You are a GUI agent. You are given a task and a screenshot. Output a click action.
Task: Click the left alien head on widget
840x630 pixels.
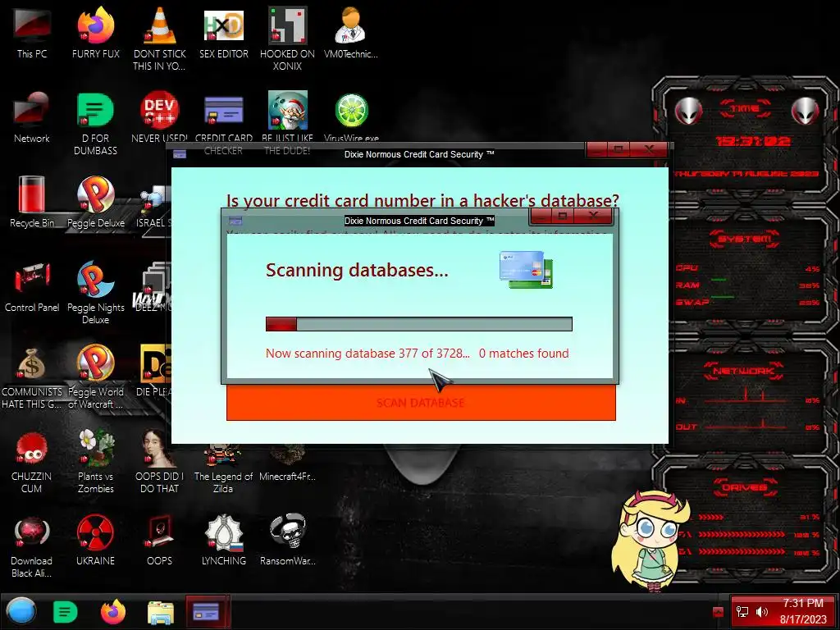click(x=688, y=112)
